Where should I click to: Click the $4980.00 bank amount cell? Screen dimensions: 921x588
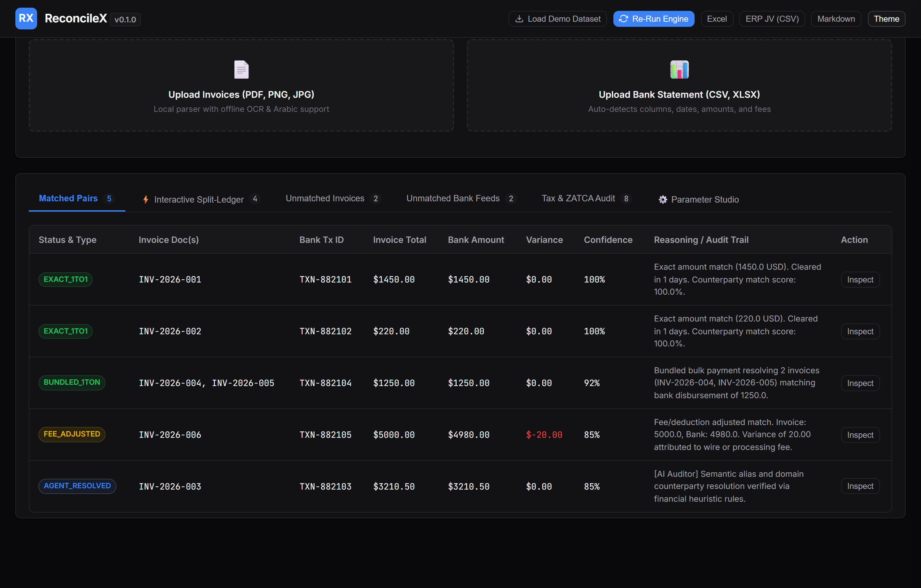(468, 435)
